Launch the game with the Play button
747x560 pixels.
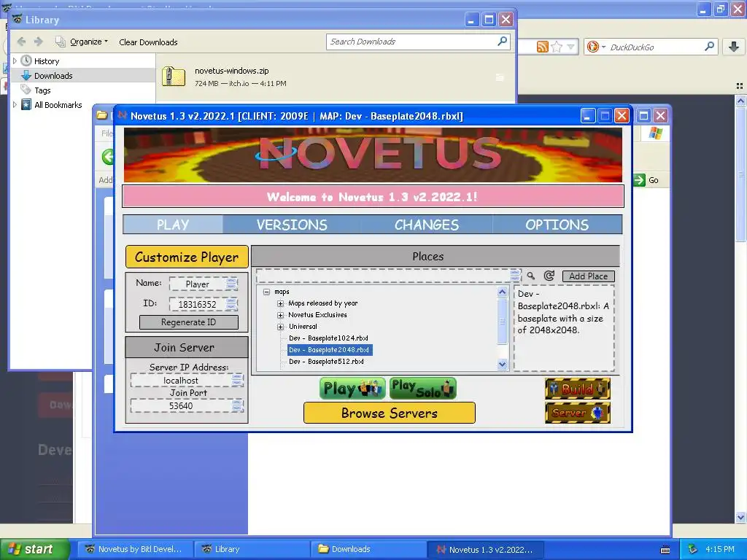pyautogui.click(x=352, y=389)
